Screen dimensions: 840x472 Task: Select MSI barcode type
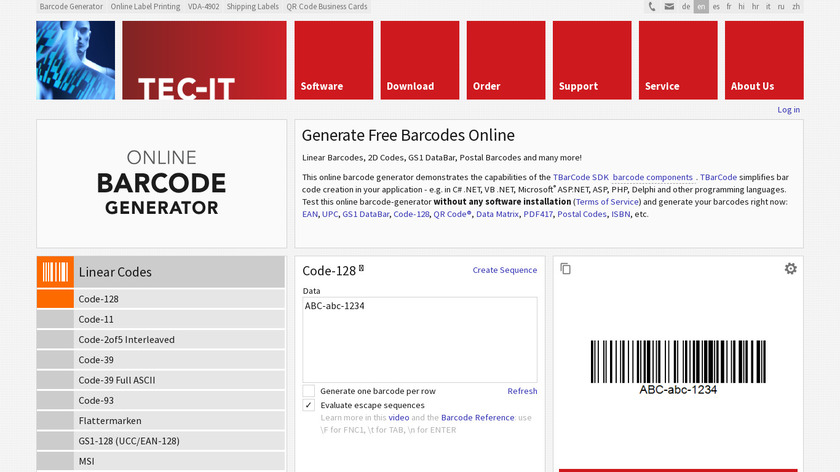tap(161, 461)
